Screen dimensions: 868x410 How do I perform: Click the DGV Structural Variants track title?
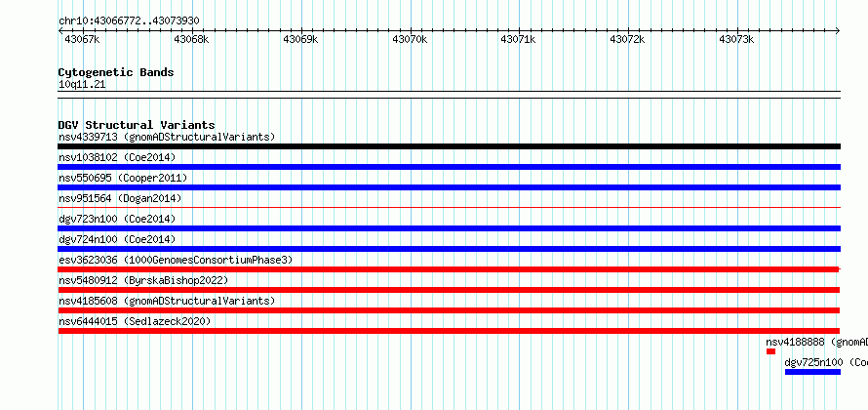[x=137, y=125]
